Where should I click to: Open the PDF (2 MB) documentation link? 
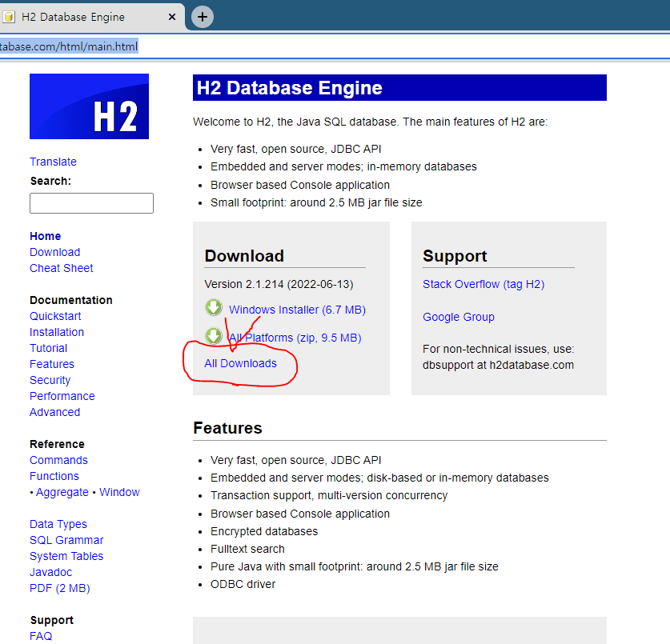click(60, 588)
